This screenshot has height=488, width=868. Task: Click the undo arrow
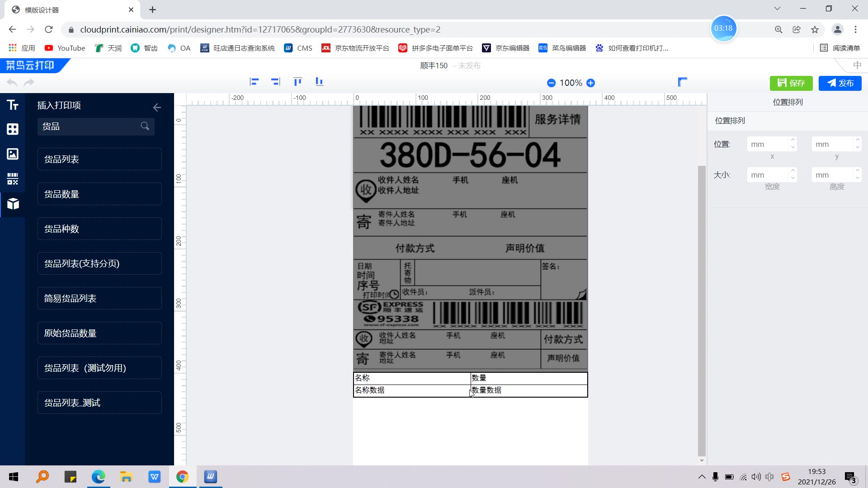pyautogui.click(x=12, y=83)
